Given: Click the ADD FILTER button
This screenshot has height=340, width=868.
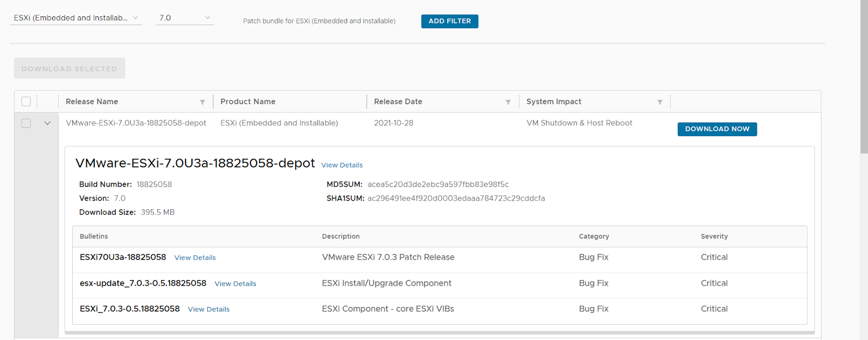Looking at the screenshot, I should pos(450,21).
